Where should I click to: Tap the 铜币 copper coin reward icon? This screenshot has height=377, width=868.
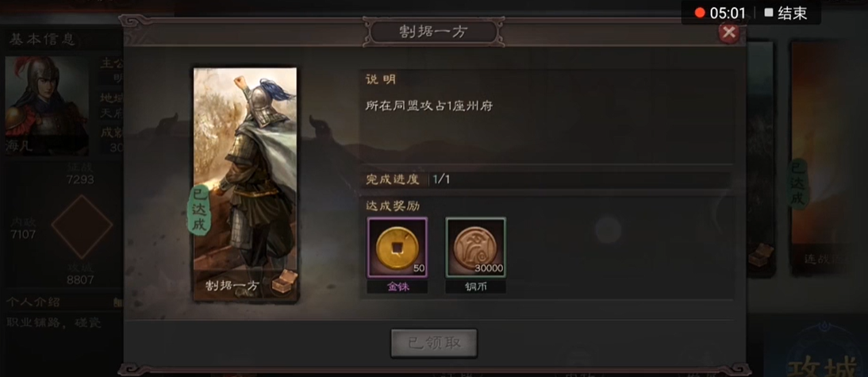(475, 247)
